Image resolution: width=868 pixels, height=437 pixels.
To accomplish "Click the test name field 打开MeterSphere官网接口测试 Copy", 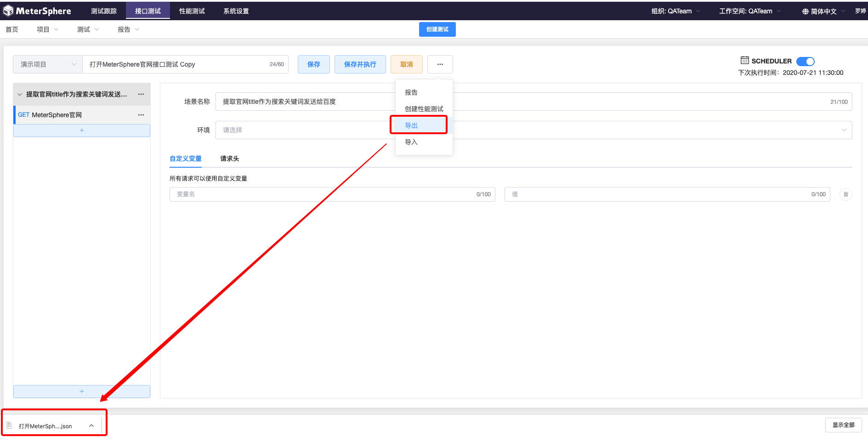I will pos(186,64).
